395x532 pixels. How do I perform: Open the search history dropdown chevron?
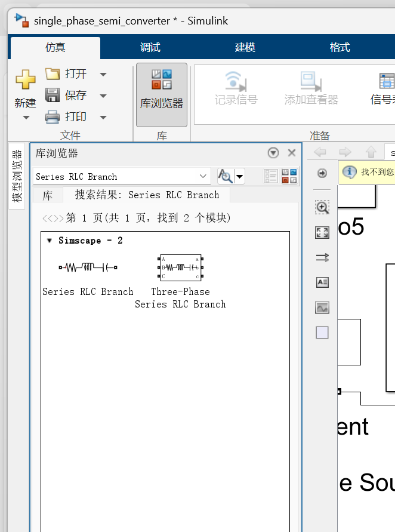203,176
